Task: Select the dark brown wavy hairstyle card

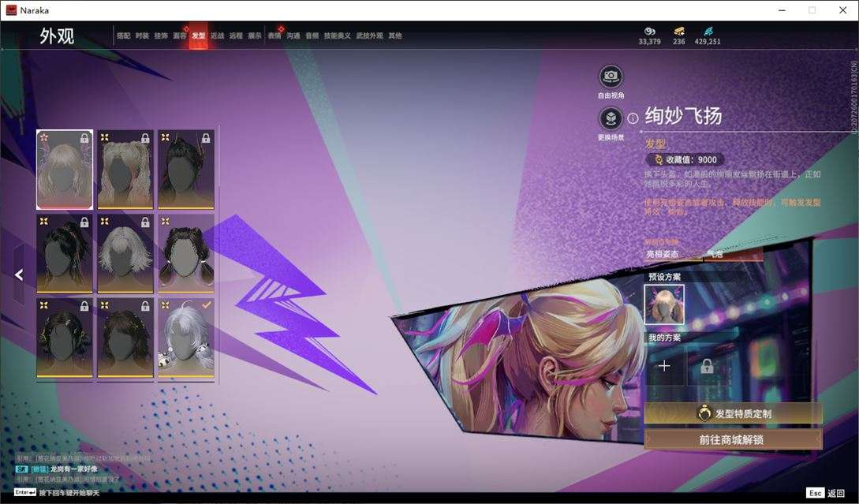Action: (125, 338)
